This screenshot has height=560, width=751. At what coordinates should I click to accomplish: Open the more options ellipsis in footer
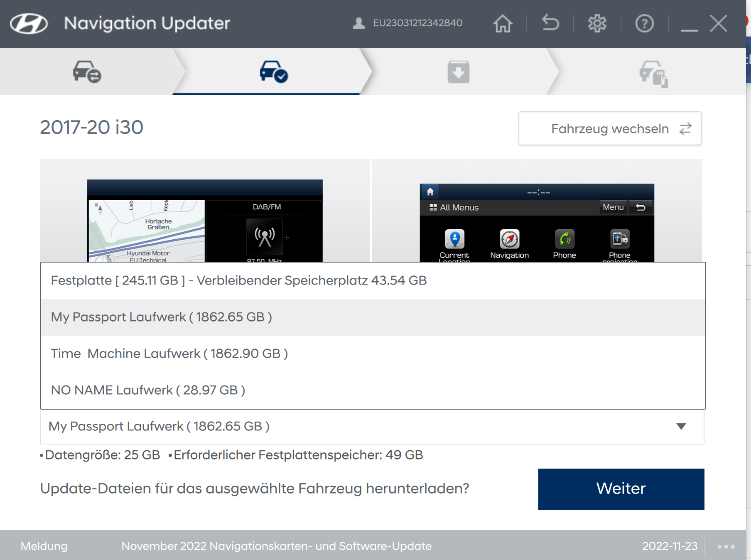coord(726,546)
